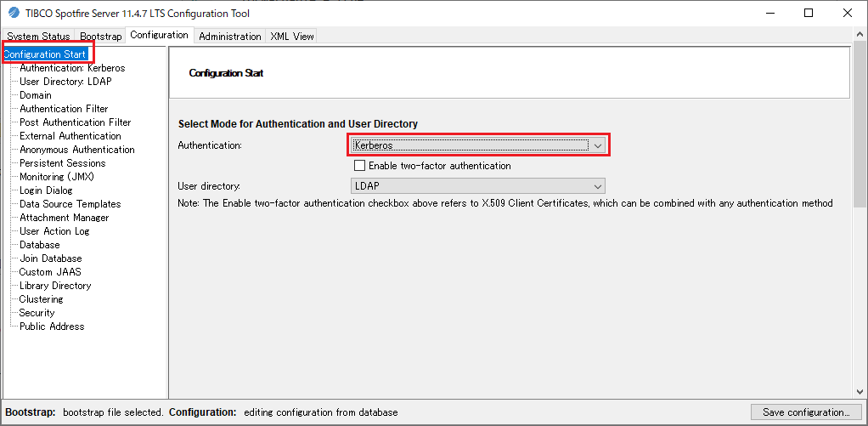Screen dimensions: 868x426
Task: Open User Action Log settings
Action: 54,231
